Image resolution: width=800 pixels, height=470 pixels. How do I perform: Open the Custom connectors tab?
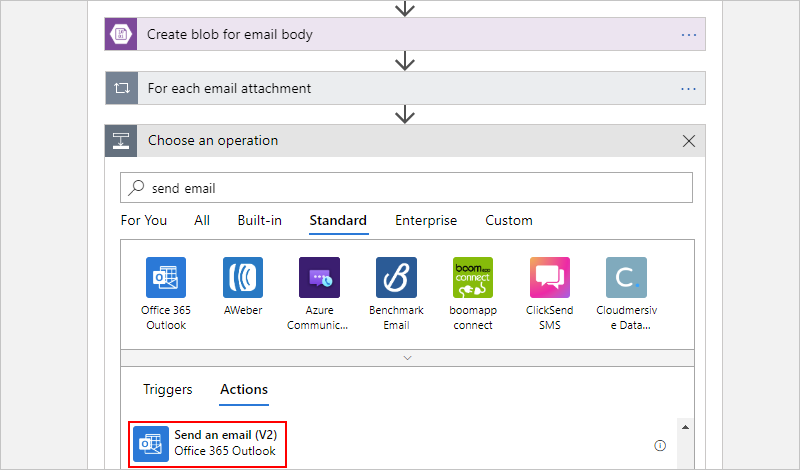click(x=509, y=220)
